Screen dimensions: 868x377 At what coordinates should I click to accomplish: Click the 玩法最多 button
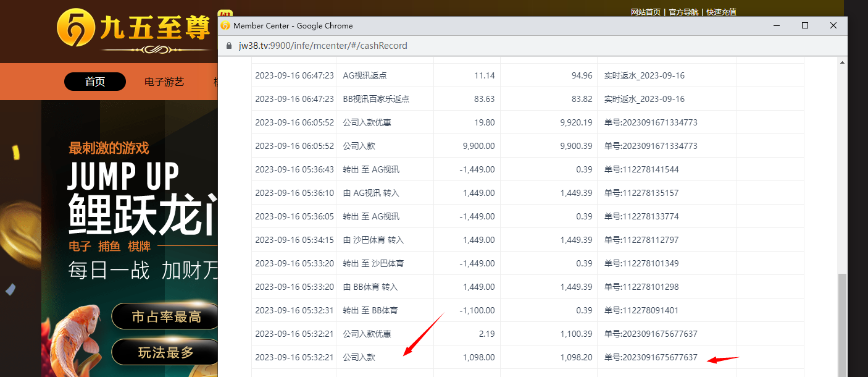(165, 352)
